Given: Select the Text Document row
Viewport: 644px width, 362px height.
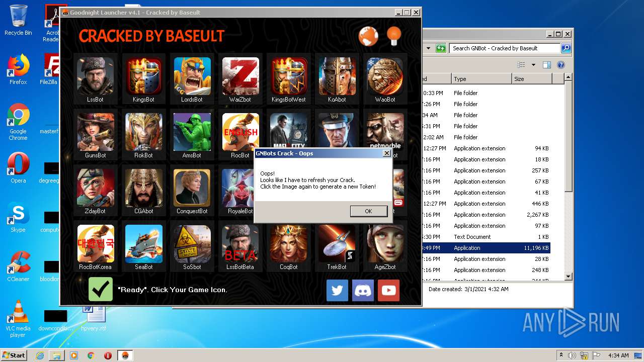Looking at the screenshot, I should coord(486,237).
